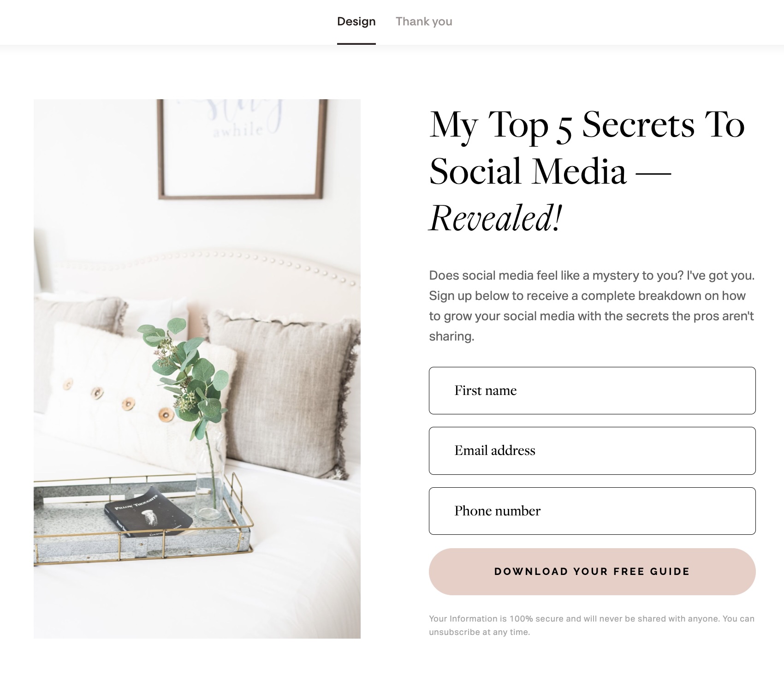The height and width of the screenshot is (682, 784).
Task: Click the 'Social Media —' heading line
Action: pos(550,171)
